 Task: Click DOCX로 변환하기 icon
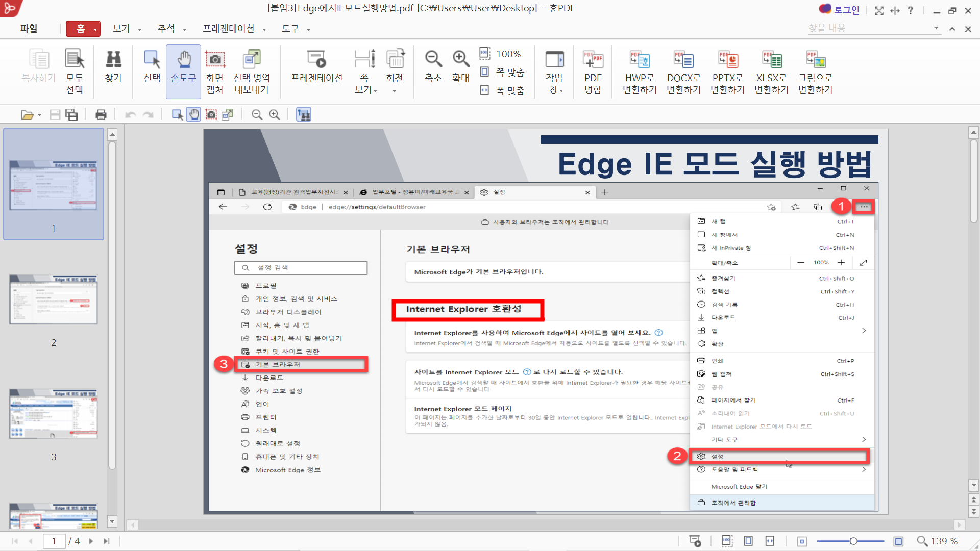(683, 71)
